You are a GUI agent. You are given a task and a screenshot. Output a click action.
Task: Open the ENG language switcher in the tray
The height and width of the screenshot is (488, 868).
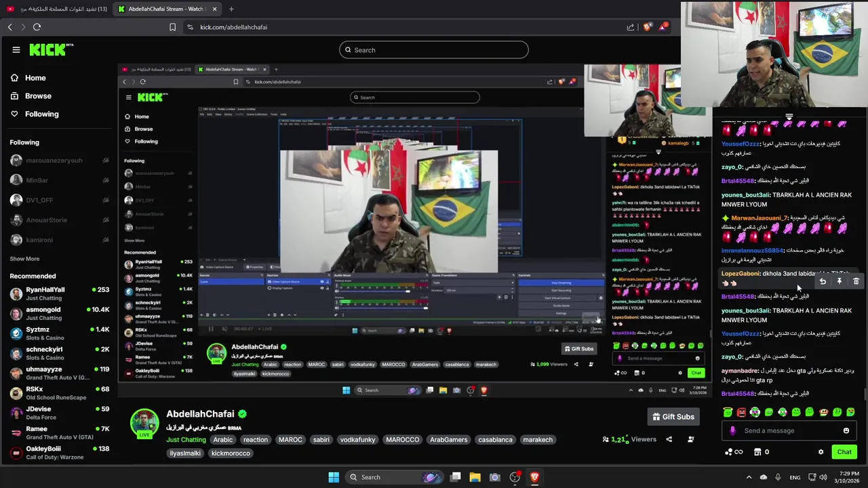tap(795, 477)
